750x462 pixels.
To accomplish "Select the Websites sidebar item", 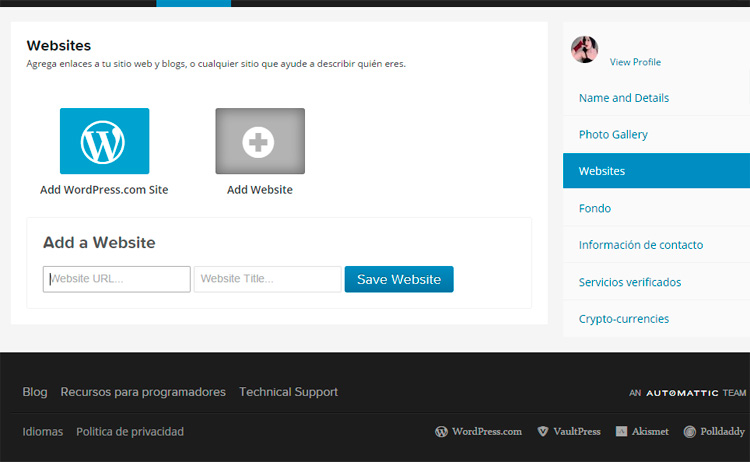I will (602, 171).
